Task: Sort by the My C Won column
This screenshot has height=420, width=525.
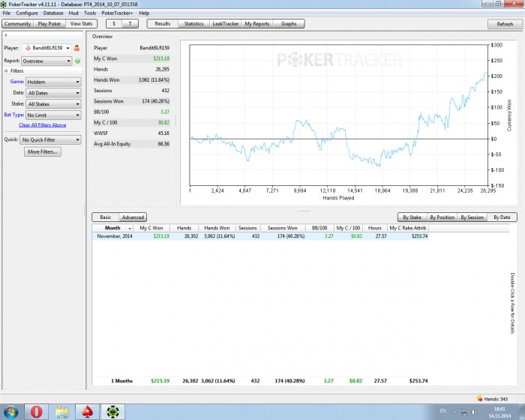Action: 151,228
